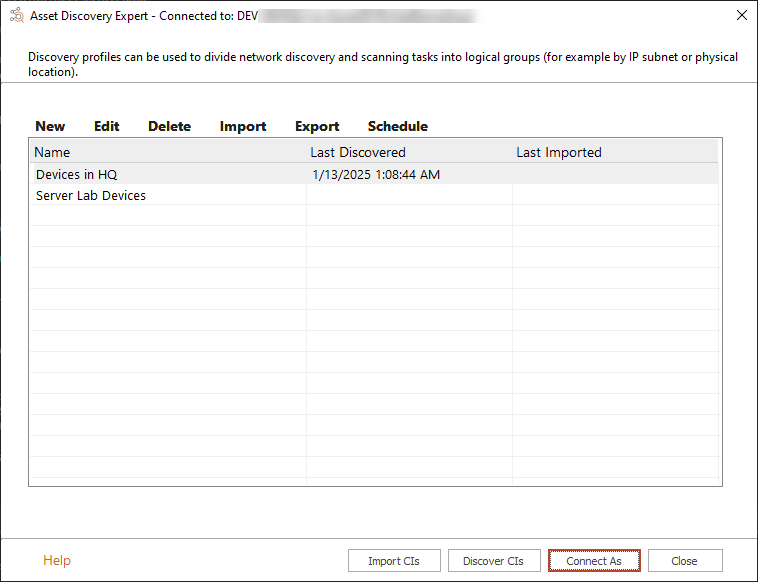Click Import in the profile toolbar
Viewport: 758px width, 582px height.
243,126
